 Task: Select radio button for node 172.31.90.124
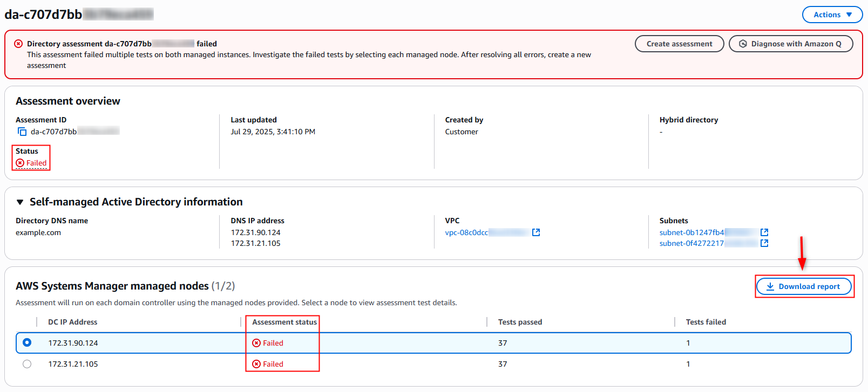[x=27, y=342]
